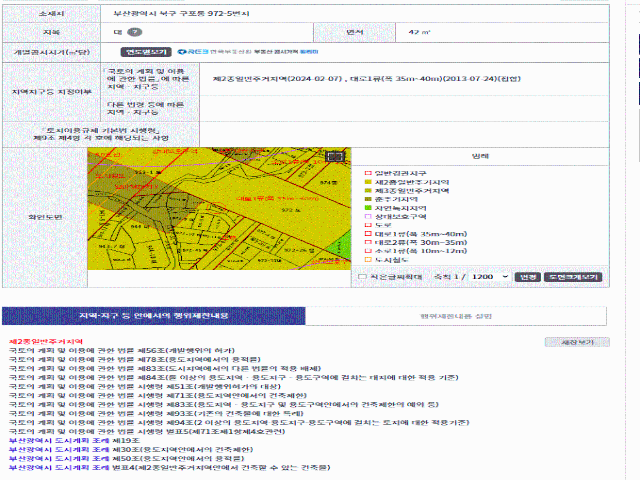640x480 pixels.
Task: Open the map fullscreen expand icon
Action: (335, 156)
